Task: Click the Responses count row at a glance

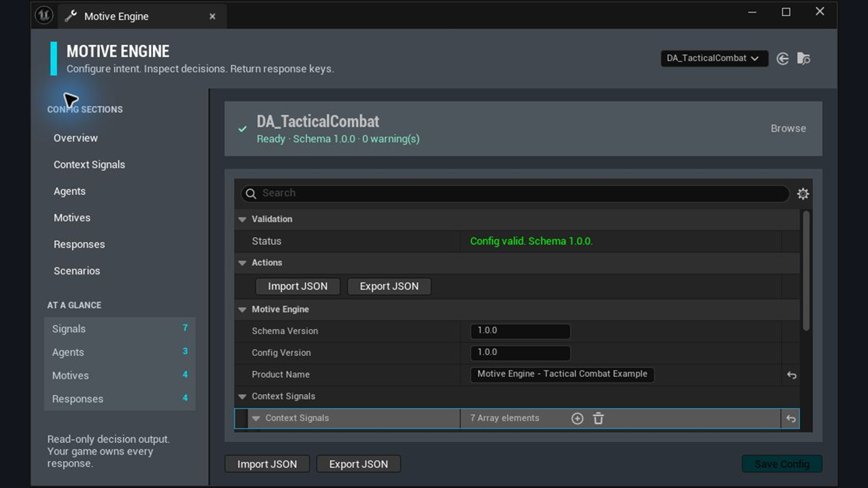Action: [120, 399]
